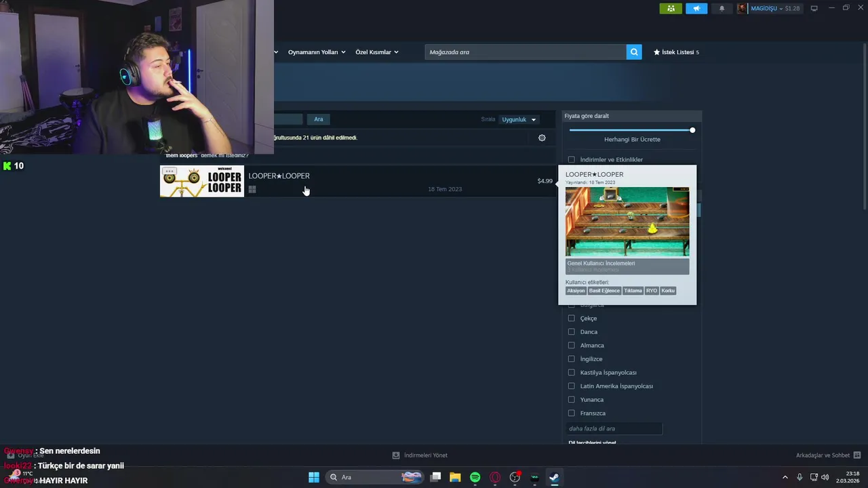Screen dimensions: 868x488
Task: Open the LOOPER LOOPER capsule thumbnail
Action: coord(202,181)
